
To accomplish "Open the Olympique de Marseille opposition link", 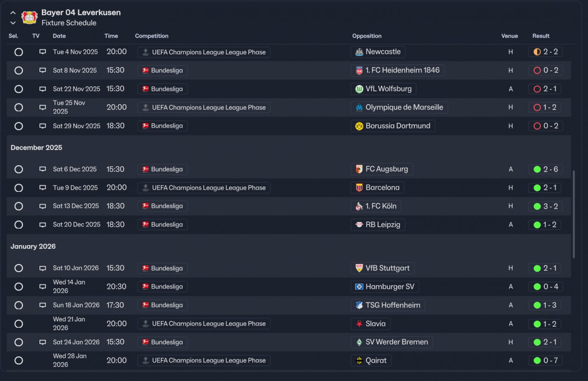I will click(x=404, y=107).
